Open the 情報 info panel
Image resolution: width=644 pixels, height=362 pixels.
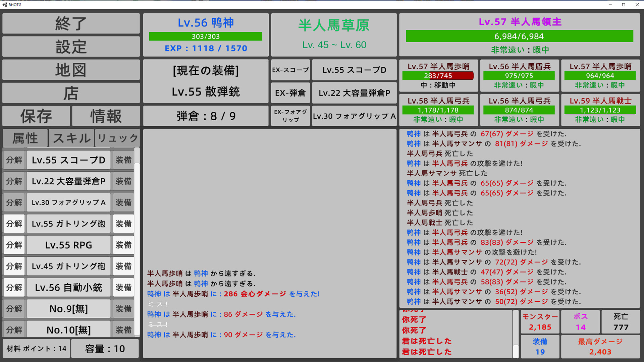pos(106,116)
